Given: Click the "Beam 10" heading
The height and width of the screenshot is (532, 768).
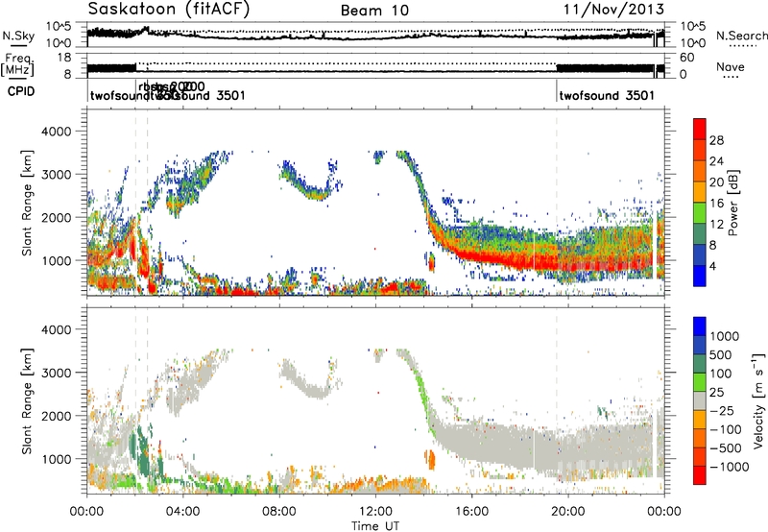Looking at the screenshot, I should click(374, 11).
